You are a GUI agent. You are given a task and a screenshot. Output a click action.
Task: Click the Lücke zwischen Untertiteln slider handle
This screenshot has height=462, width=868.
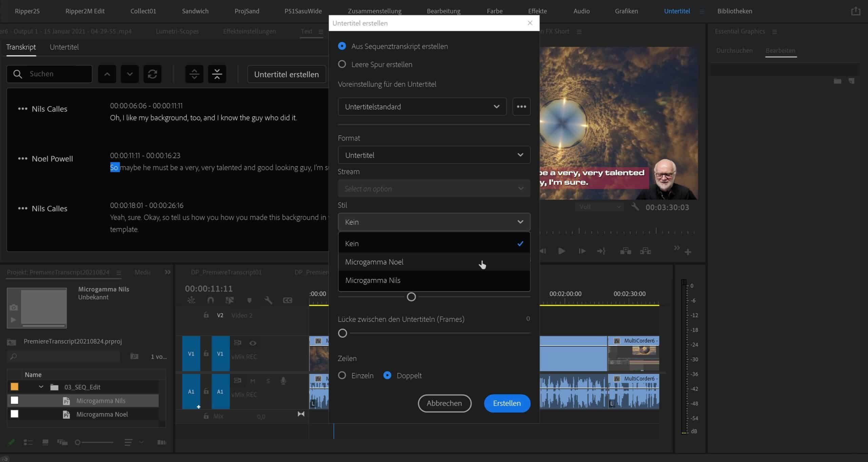click(343, 333)
